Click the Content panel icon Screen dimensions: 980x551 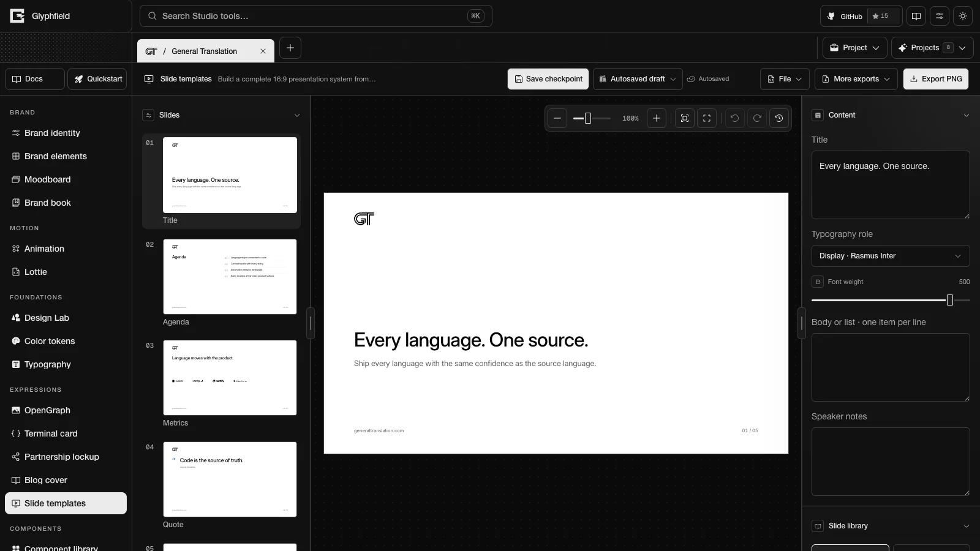click(818, 115)
